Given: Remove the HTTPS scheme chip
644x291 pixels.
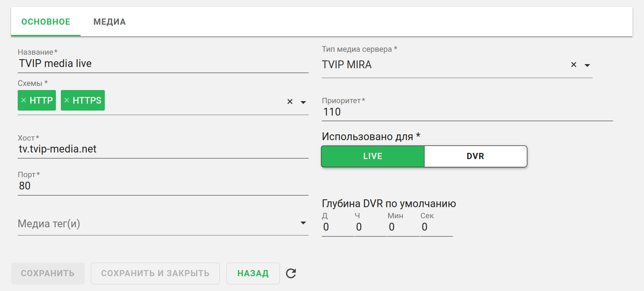Looking at the screenshot, I should click(x=67, y=101).
